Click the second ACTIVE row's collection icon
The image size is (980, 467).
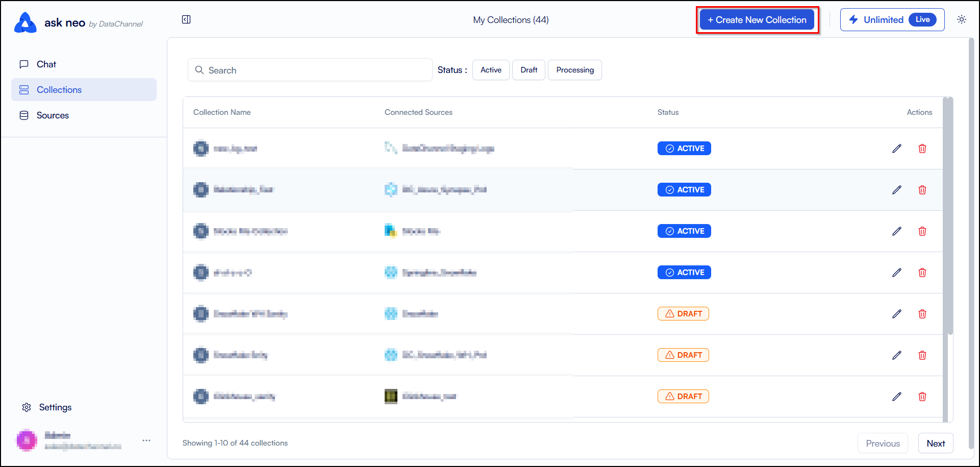[201, 190]
